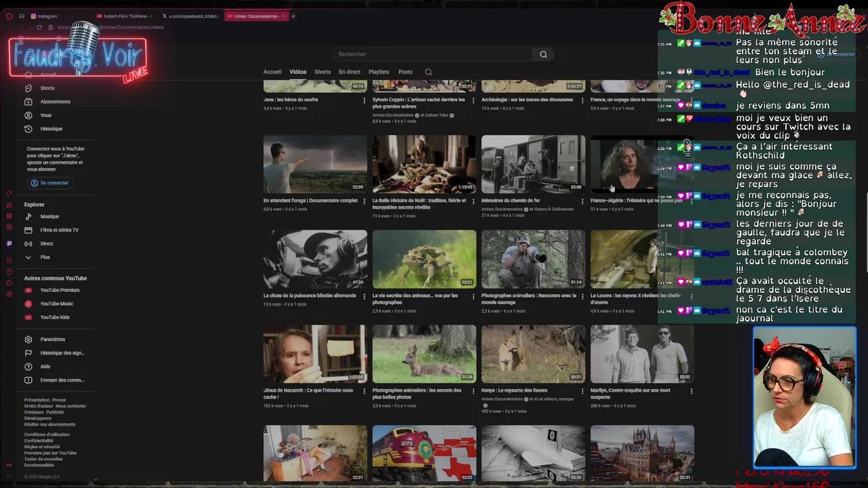Open options menu for Java : les héros du soufre

click(364, 100)
